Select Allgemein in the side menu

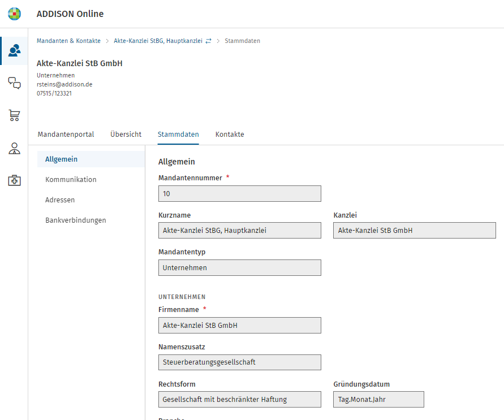[x=91, y=159]
